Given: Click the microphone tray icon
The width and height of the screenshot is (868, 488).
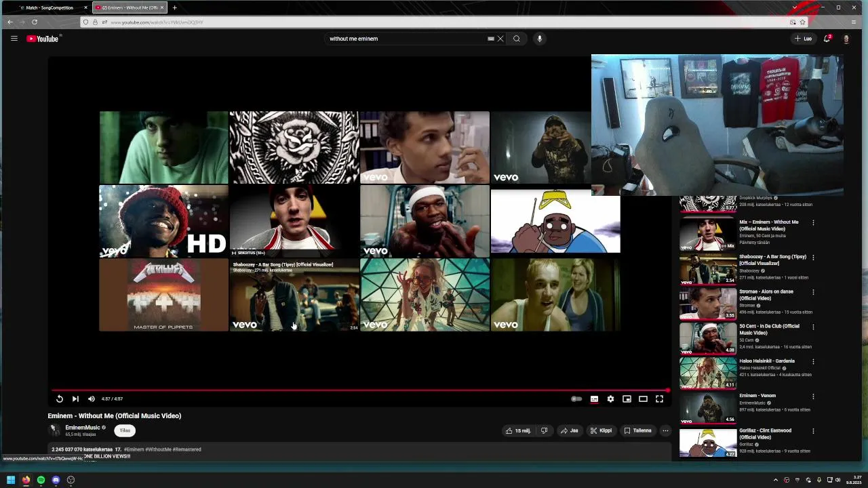Looking at the screenshot, I should 819,480.
